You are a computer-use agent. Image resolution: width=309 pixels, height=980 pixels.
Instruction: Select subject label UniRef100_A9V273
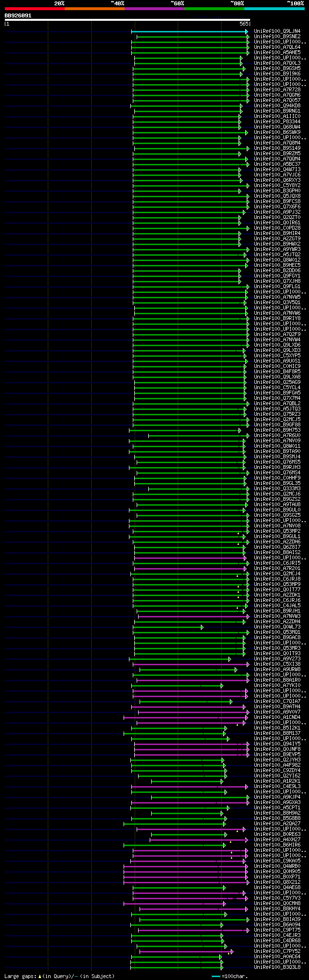click(277, 659)
